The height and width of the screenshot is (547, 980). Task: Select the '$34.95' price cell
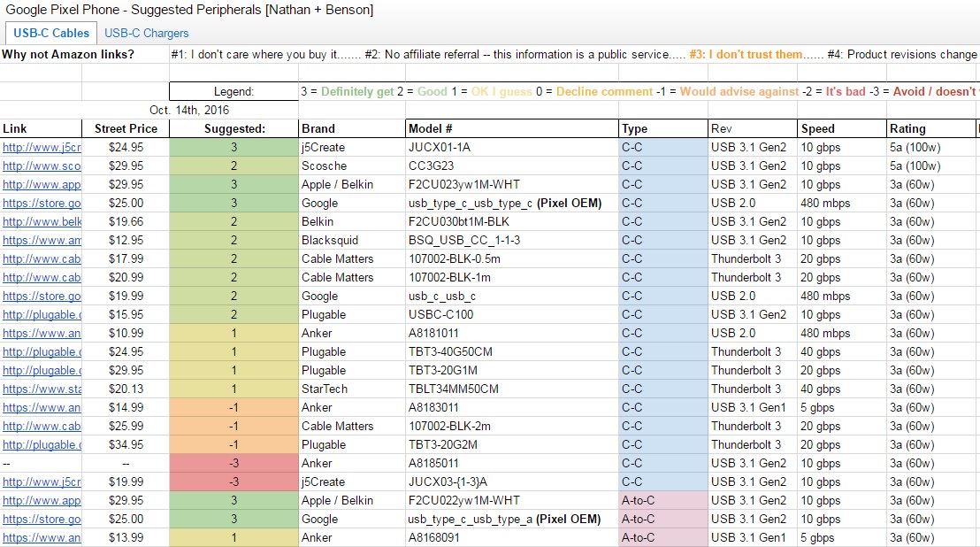(126, 445)
